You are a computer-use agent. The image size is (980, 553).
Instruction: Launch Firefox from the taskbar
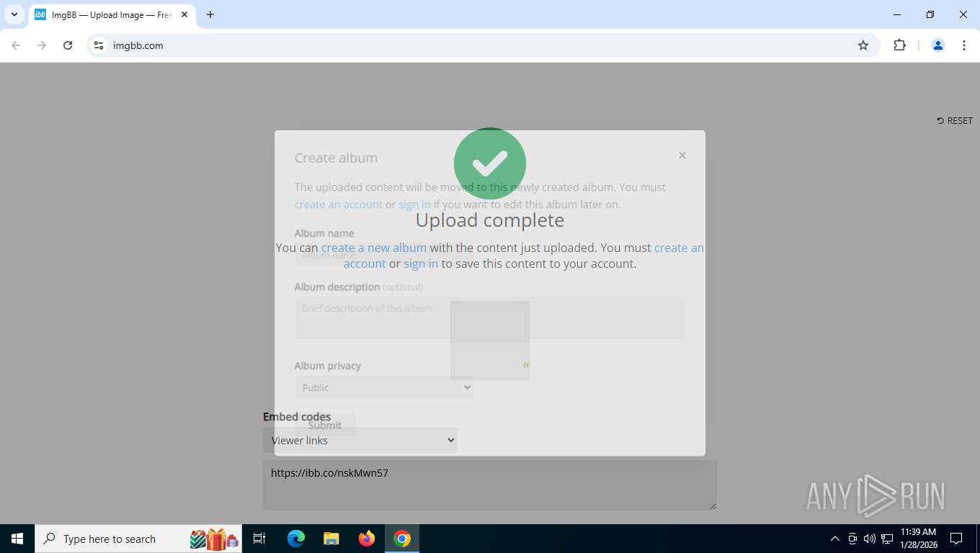click(x=367, y=539)
